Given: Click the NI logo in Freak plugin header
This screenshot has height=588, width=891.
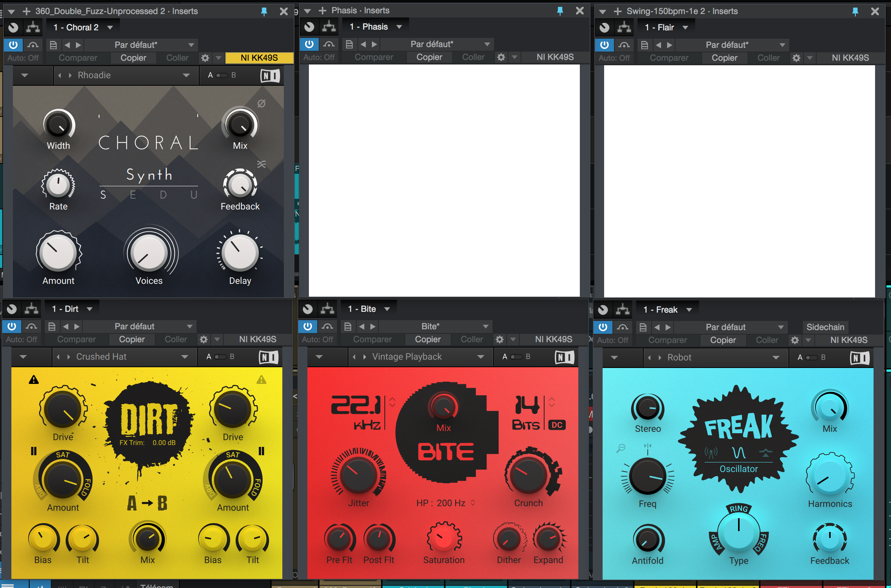Looking at the screenshot, I should click(x=860, y=358).
